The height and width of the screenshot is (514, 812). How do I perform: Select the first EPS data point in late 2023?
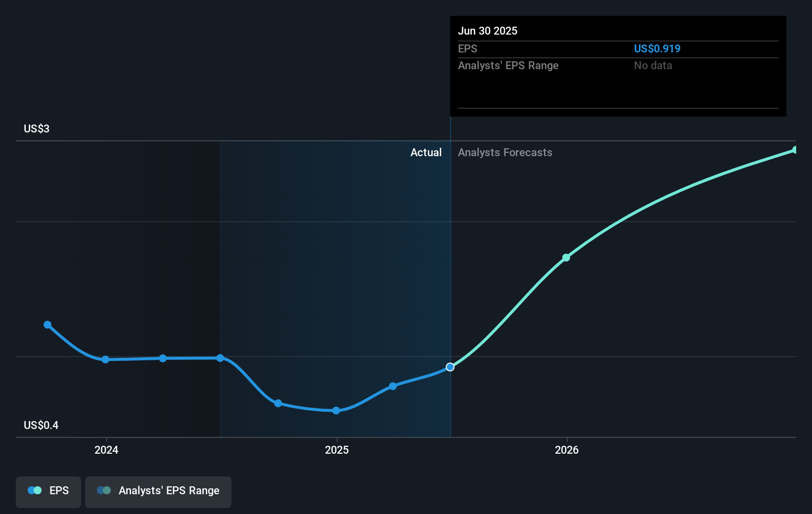click(x=47, y=325)
